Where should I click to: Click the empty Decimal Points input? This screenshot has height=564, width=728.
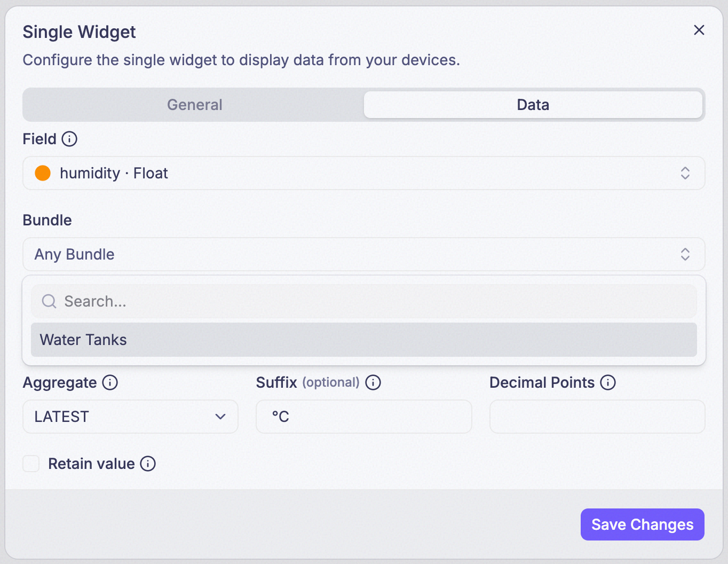pyautogui.click(x=597, y=417)
